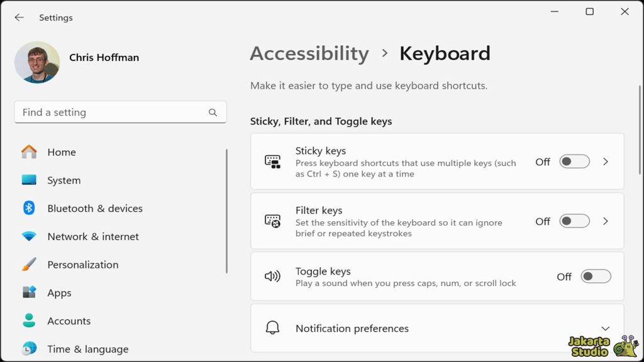Click the back arrow icon in Settings
The width and height of the screenshot is (644, 362).
(19, 18)
